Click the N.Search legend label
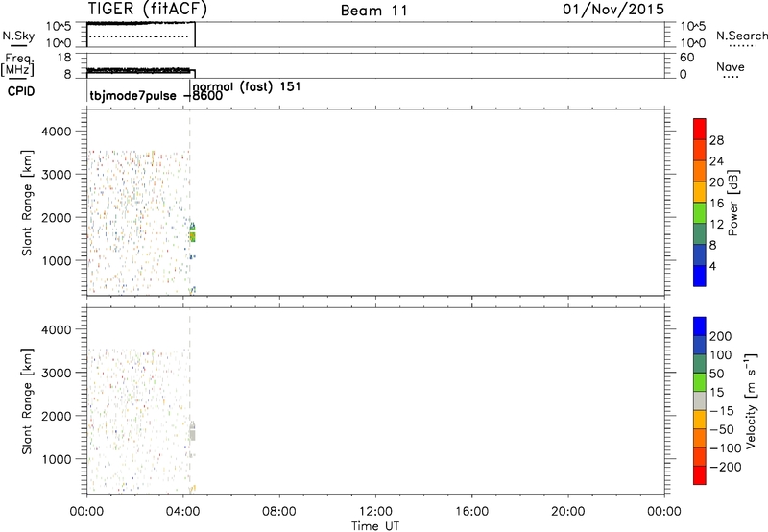 [741, 36]
